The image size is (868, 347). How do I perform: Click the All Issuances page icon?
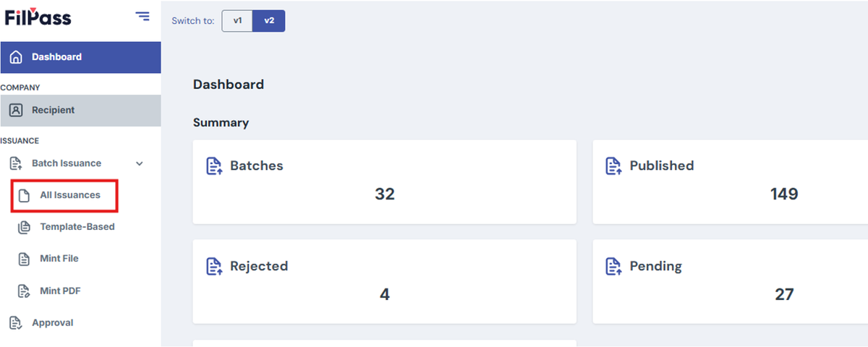coord(24,195)
